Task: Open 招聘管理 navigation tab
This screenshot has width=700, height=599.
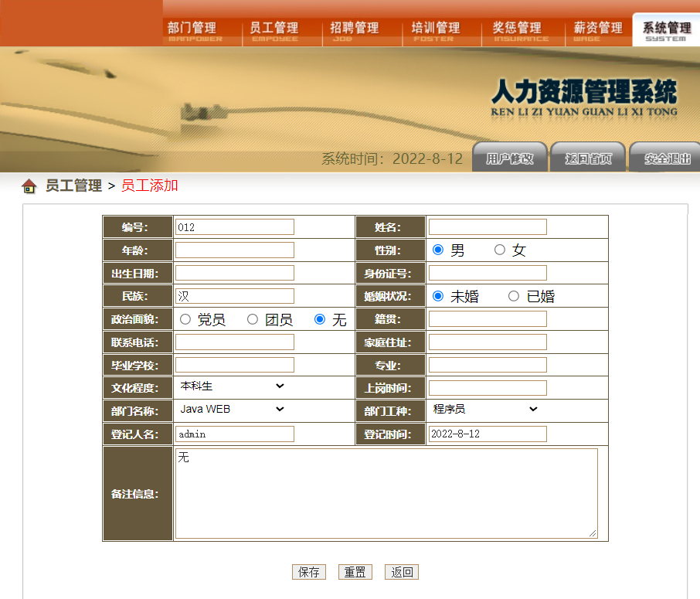Action: pyautogui.click(x=355, y=31)
